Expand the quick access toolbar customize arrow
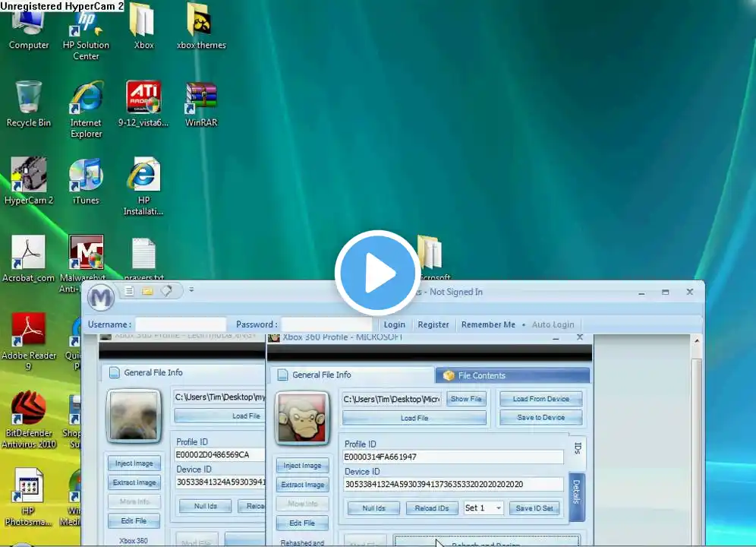 click(191, 290)
